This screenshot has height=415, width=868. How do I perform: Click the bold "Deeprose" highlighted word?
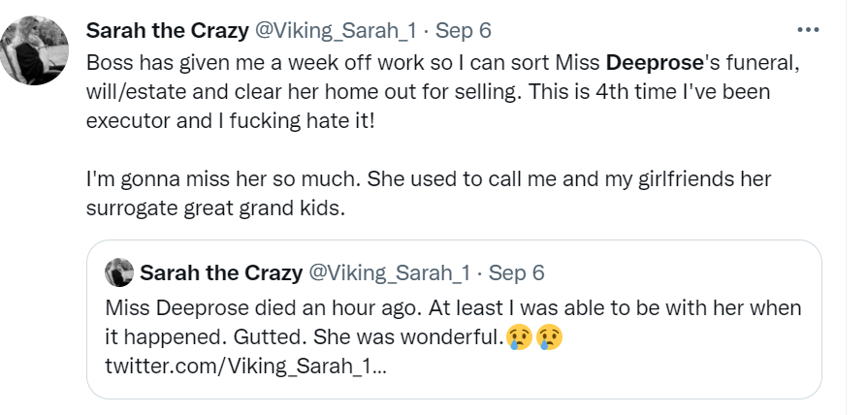coord(655,63)
